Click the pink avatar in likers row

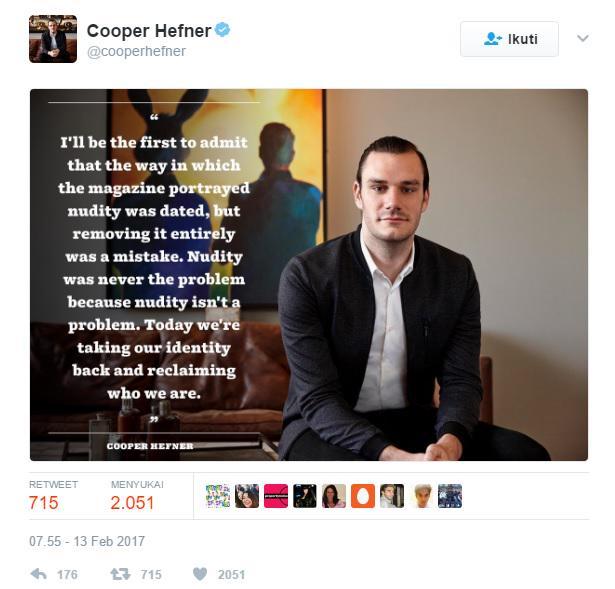276,496
